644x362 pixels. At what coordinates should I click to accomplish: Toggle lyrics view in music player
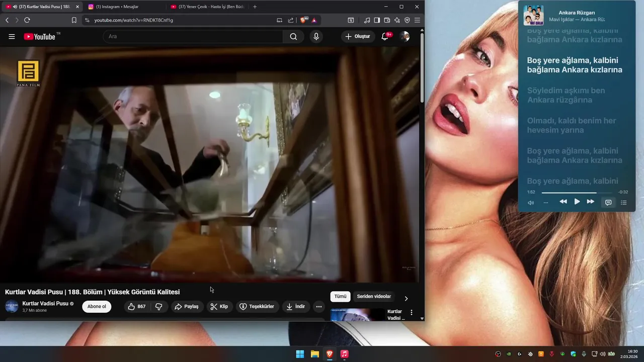(608, 203)
